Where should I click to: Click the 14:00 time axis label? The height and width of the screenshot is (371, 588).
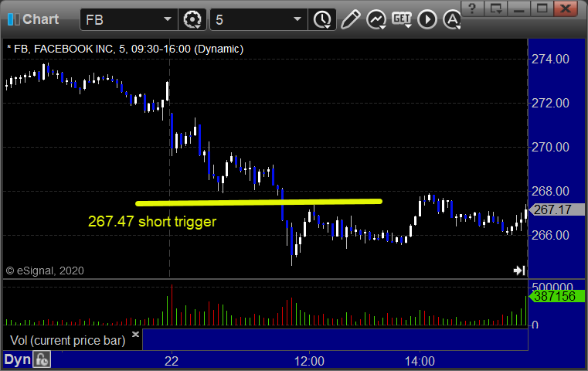pos(420,361)
